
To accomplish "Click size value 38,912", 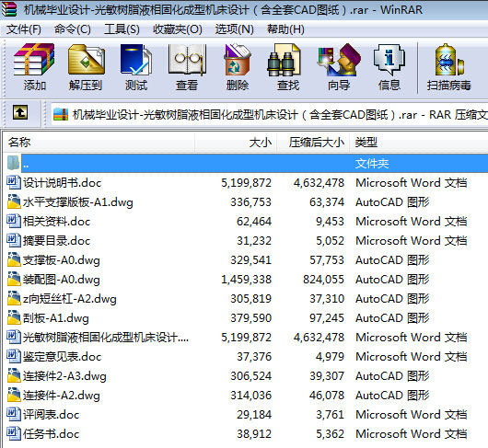I will click(x=254, y=433).
